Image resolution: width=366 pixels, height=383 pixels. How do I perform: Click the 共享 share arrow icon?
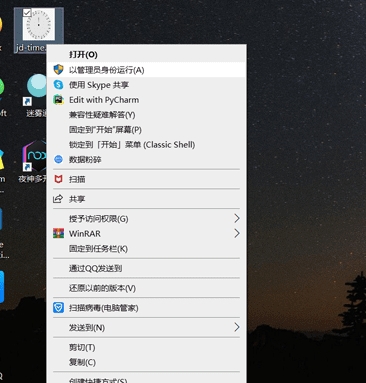(58, 199)
